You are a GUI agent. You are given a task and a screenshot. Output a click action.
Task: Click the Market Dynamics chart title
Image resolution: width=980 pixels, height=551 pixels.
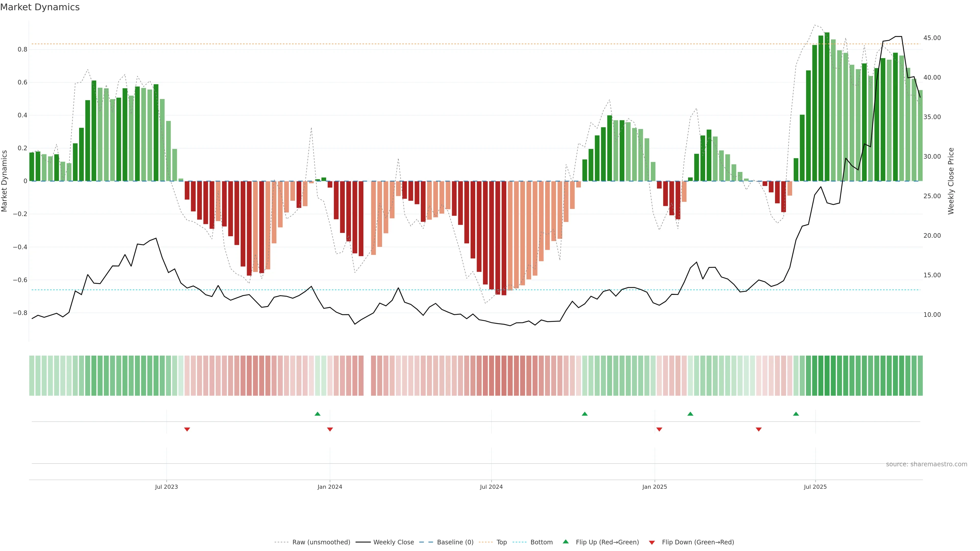point(40,7)
